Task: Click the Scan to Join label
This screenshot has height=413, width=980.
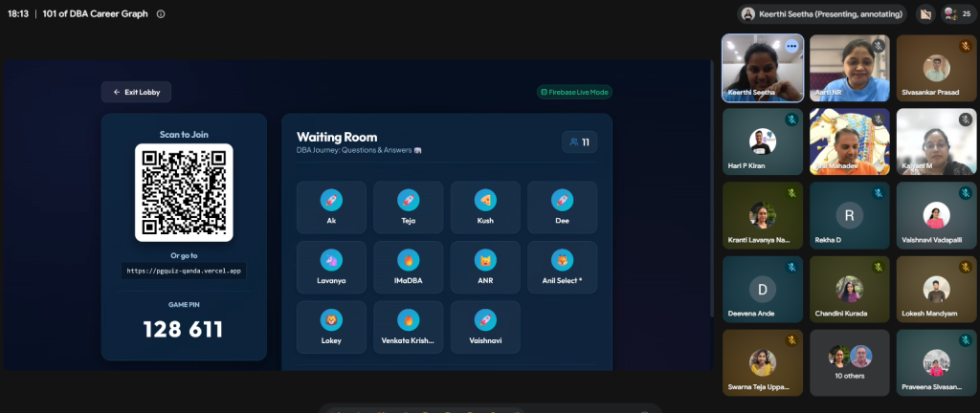Action: (184, 134)
